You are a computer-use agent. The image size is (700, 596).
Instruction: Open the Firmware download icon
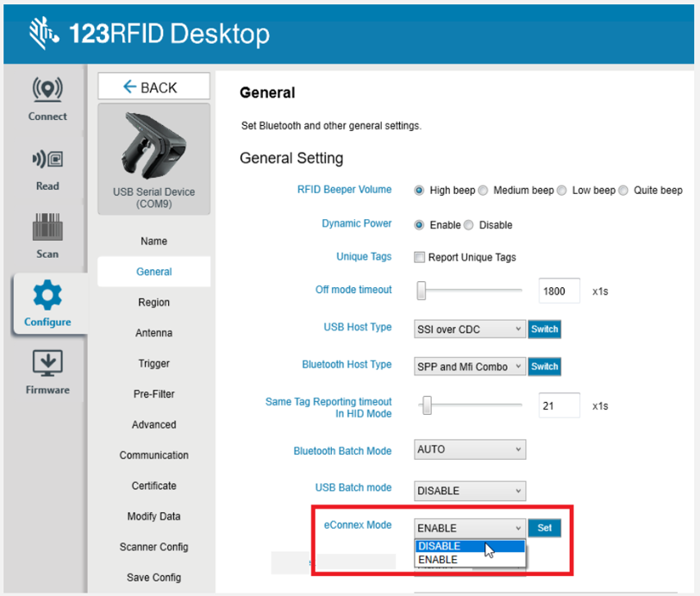[47, 363]
